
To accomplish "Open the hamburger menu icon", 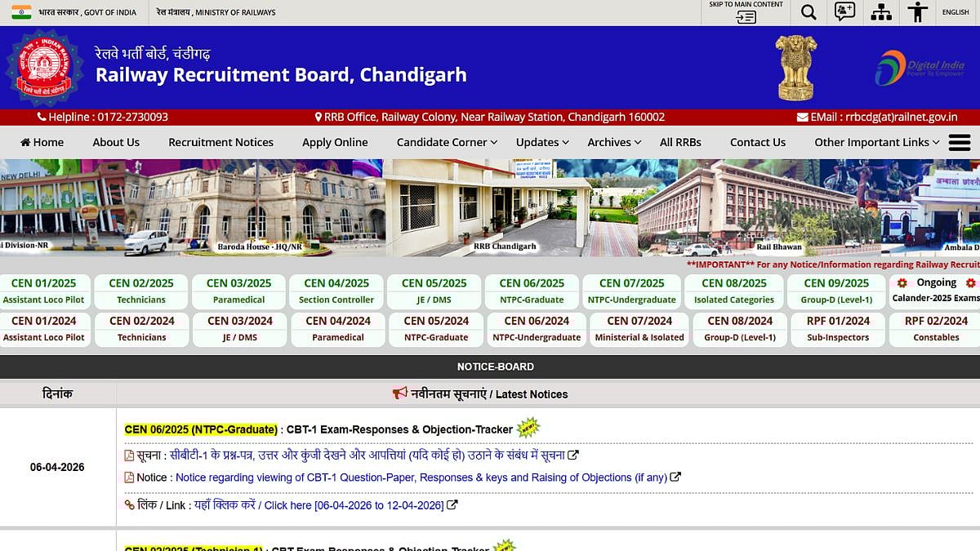I will click(960, 142).
